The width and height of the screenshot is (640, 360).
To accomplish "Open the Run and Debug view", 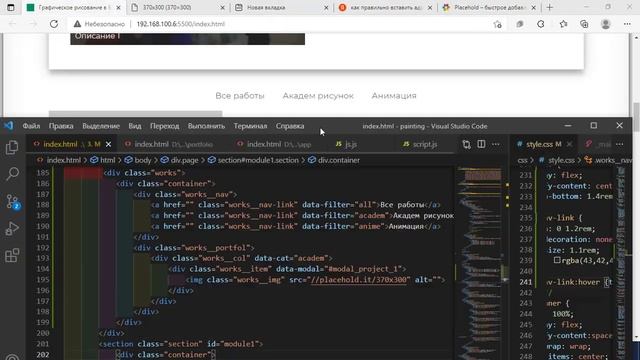I will tap(12, 229).
